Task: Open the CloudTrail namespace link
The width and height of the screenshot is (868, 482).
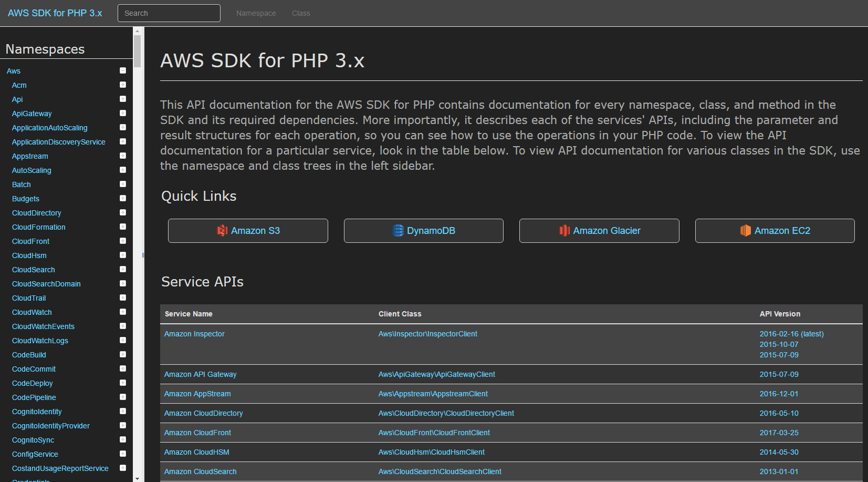Action: (29, 298)
